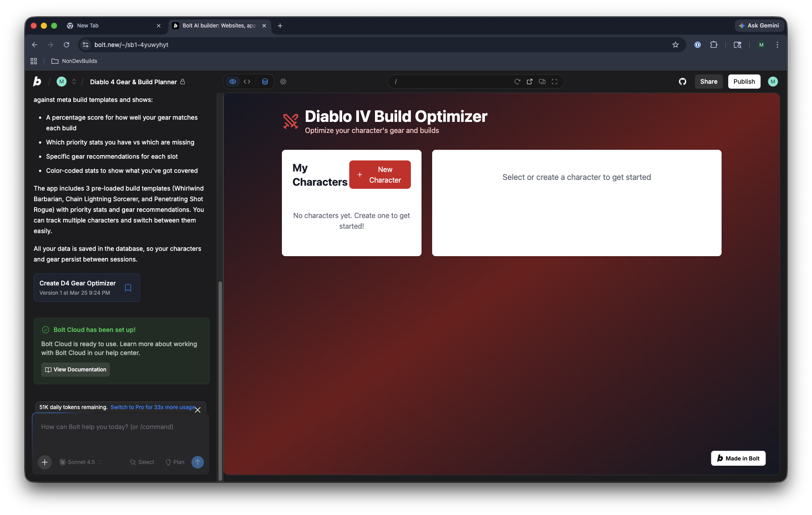Switch to the Bolt AI builder browser tab

click(x=217, y=26)
